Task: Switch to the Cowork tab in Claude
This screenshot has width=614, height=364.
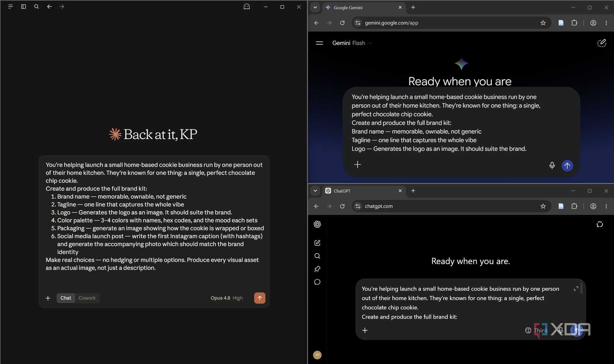Action: 87,298
